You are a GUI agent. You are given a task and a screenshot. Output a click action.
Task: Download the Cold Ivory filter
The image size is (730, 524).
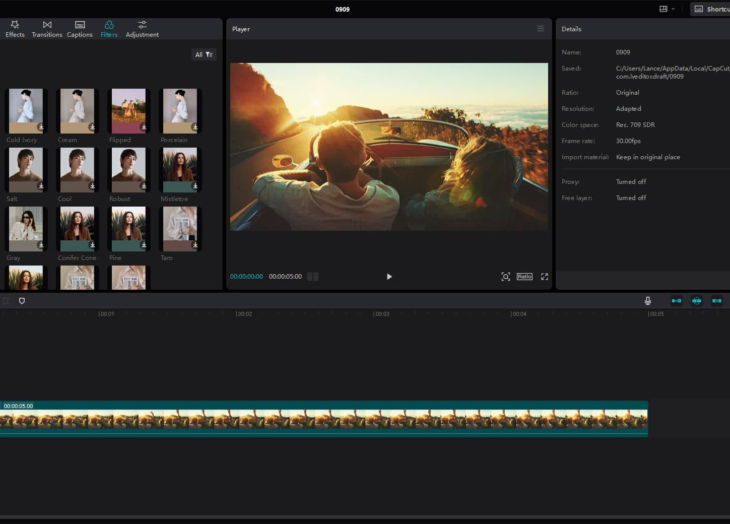point(41,128)
